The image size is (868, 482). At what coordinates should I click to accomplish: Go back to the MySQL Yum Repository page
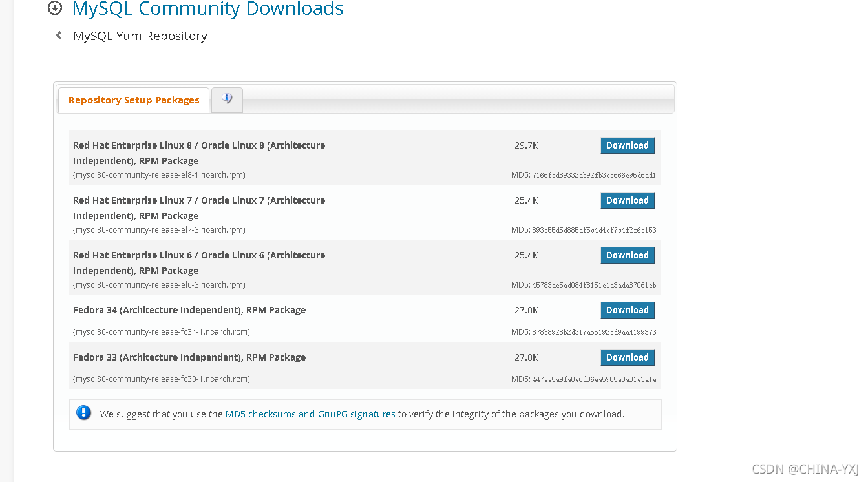(140, 36)
